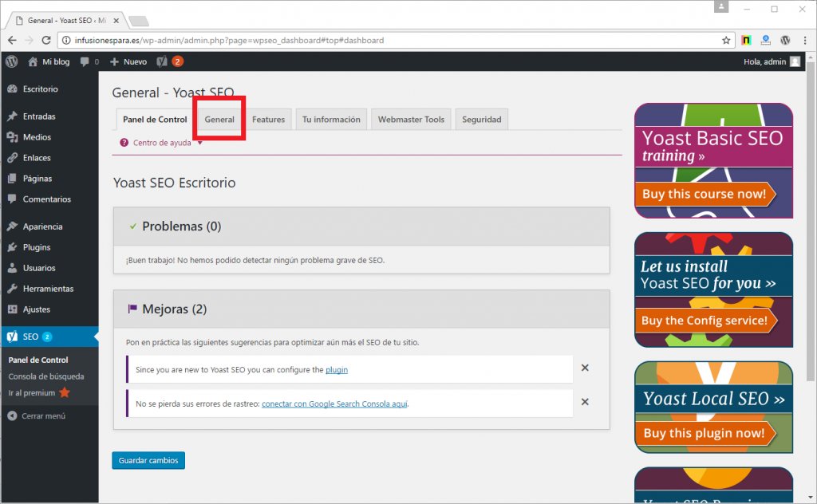The width and height of the screenshot is (817, 504).
Task: Click Buy this plugin now button
Action: click(705, 433)
